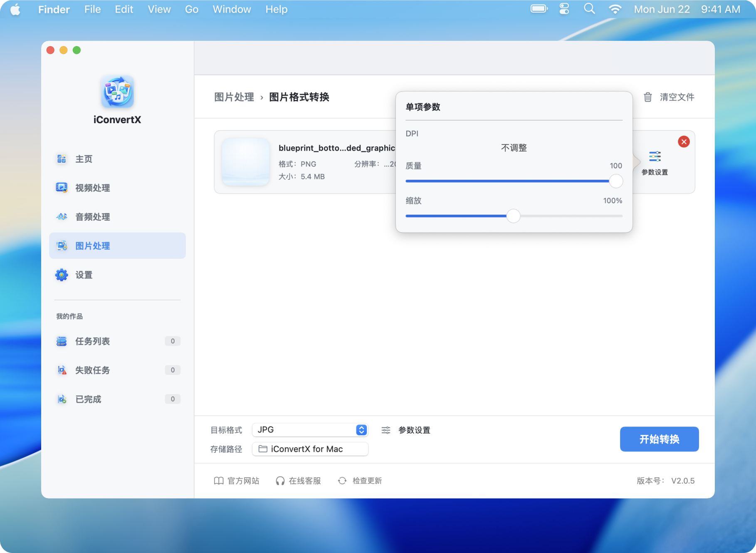Click the file's 参数设置 sliders icon
The width and height of the screenshot is (756, 553).
[x=655, y=156]
